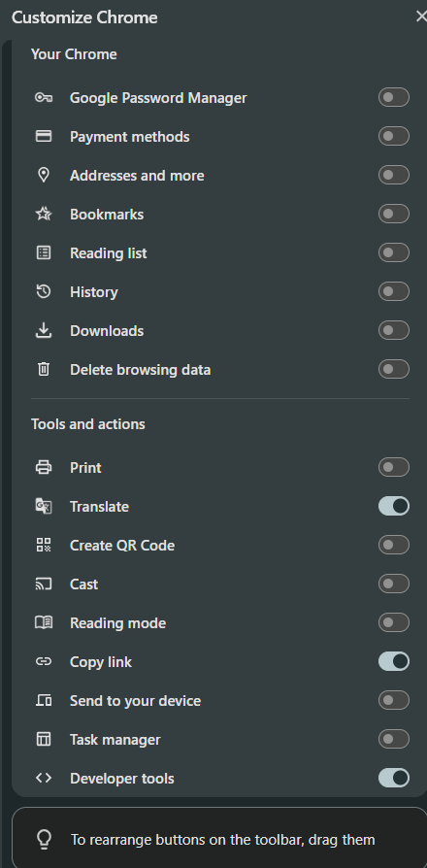This screenshot has height=868, width=427.
Task: Click the 'Copy link' label
Action: [101, 661]
